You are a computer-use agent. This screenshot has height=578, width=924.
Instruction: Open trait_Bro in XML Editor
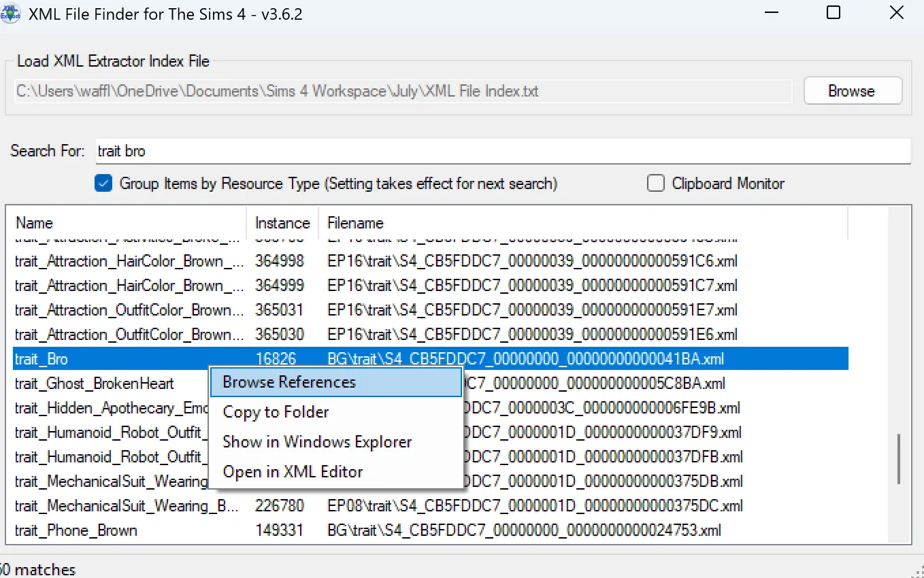(x=293, y=471)
